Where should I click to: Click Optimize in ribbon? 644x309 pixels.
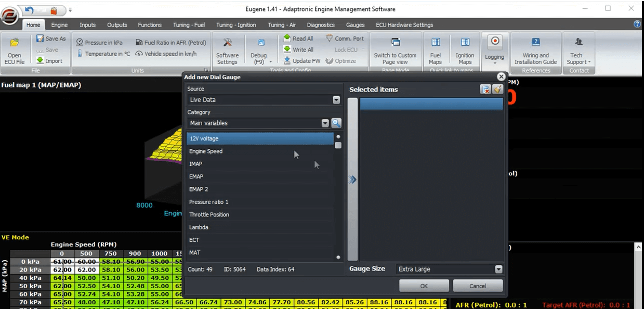[x=341, y=61]
